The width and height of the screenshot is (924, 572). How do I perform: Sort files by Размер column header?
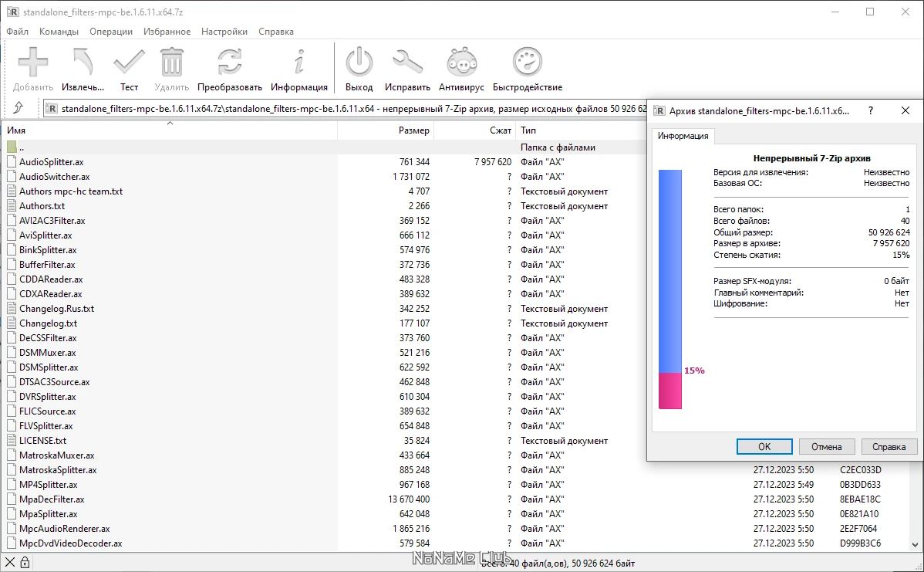386,130
